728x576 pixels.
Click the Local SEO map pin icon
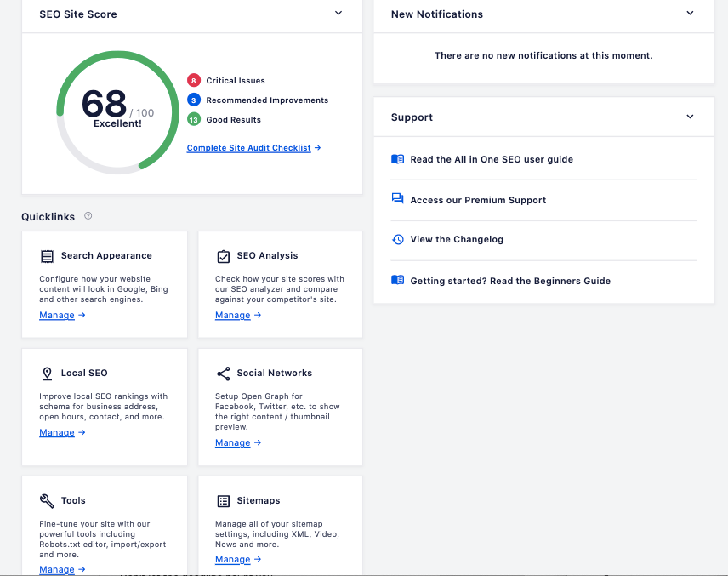[x=47, y=374]
